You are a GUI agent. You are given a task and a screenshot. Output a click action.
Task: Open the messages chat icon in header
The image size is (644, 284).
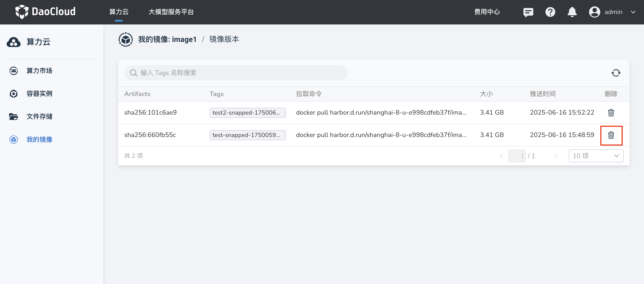(x=528, y=12)
